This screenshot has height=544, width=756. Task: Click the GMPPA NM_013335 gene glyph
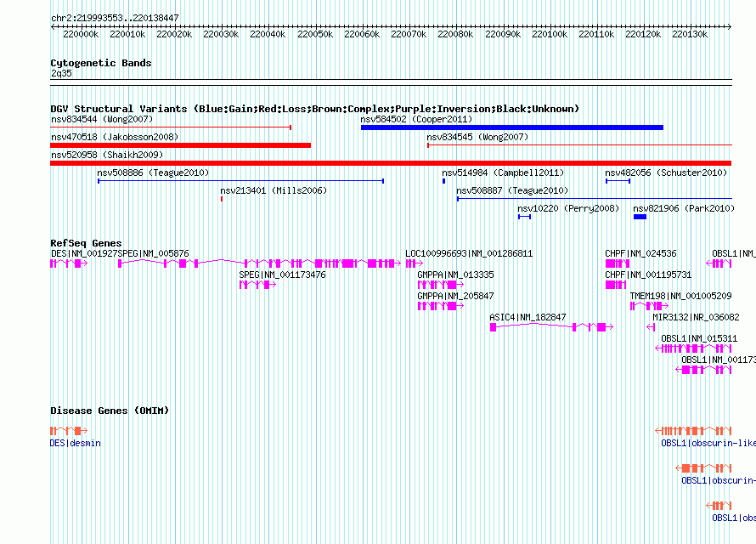(x=441, y=285)
